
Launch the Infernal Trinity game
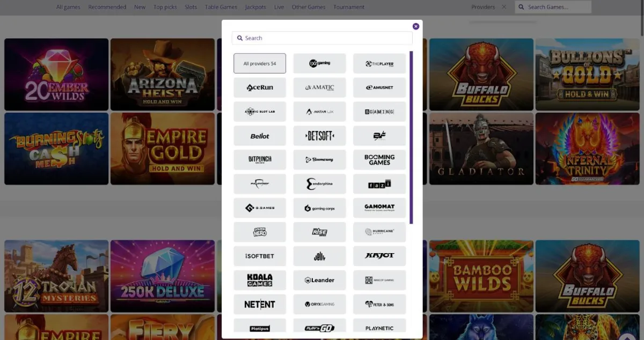[588, 149]
